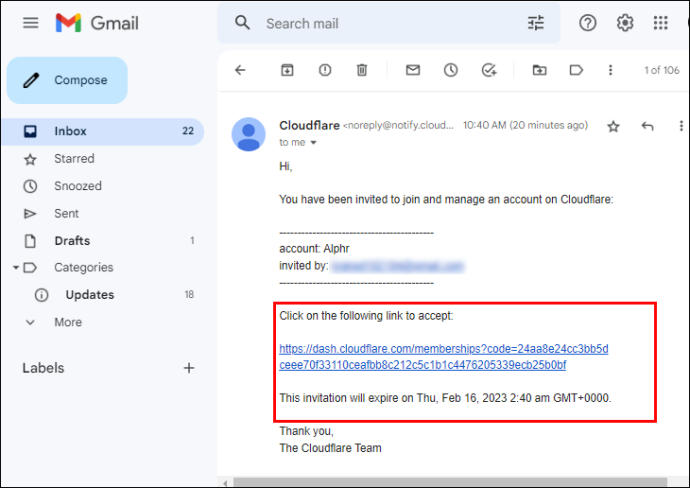Star the Cloudflare message
This screenshot has height=488, width=690.
613,127
